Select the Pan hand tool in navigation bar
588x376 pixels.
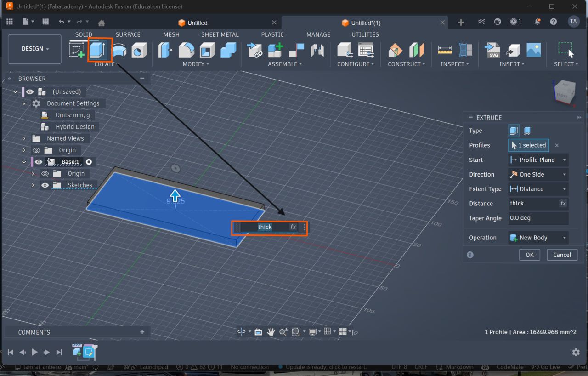click(271, 331)
